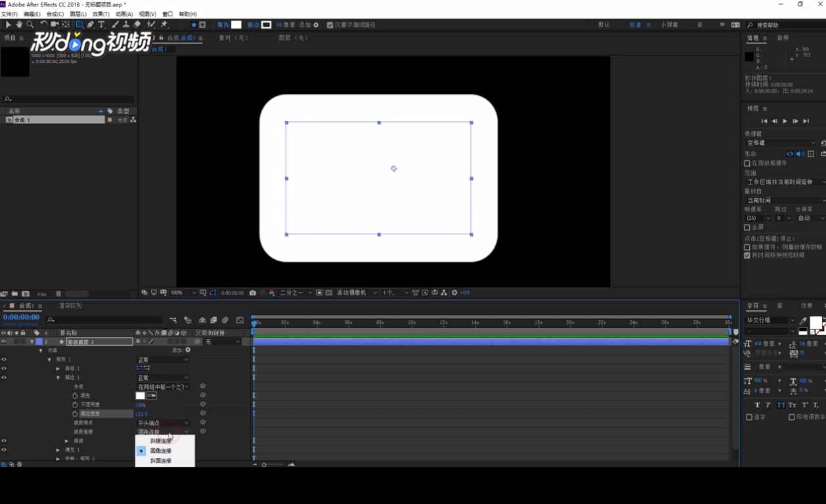Select the Clone Stamp tool

tap(126, 25)
